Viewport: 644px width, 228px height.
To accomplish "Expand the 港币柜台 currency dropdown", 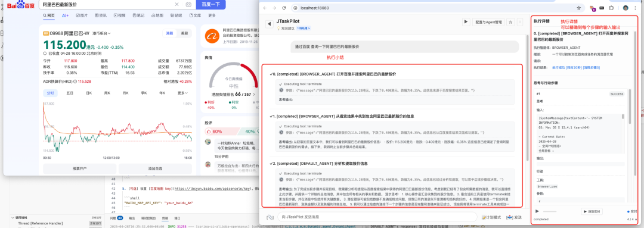I will [x=101, y=33].
